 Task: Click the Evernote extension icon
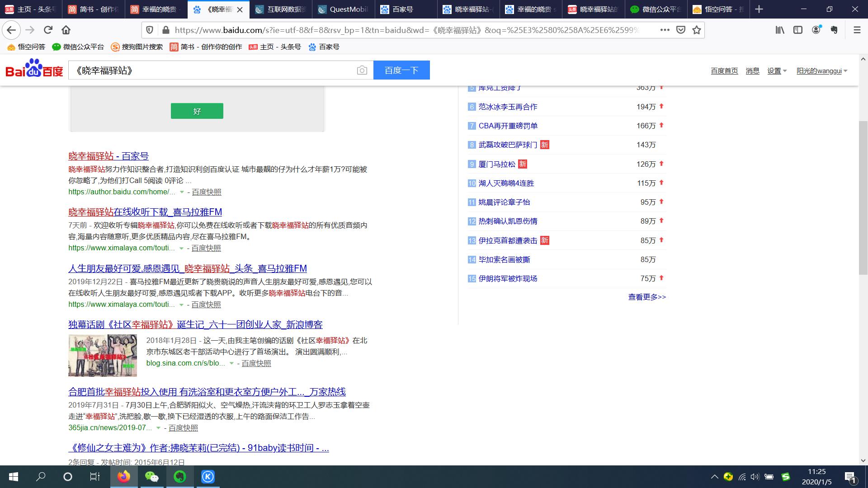pos(834,30)
